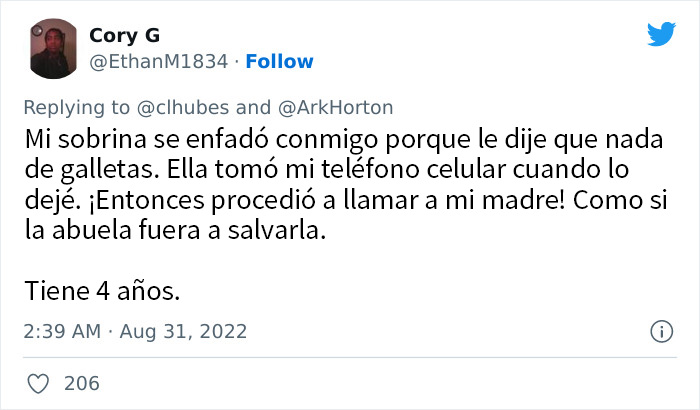This screenshot has height=410, width=700.
Task: Open the @ArkHorton mention in the reply line
Action: tap(335, 108)
